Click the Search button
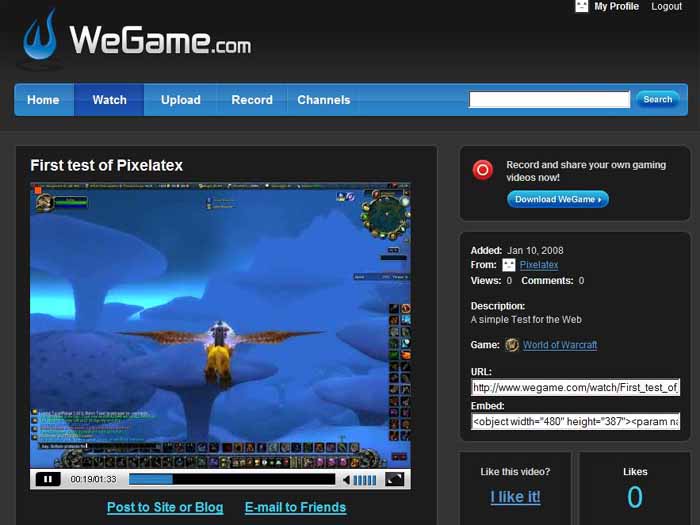The image size is (700, 525). tap(657, 100)
